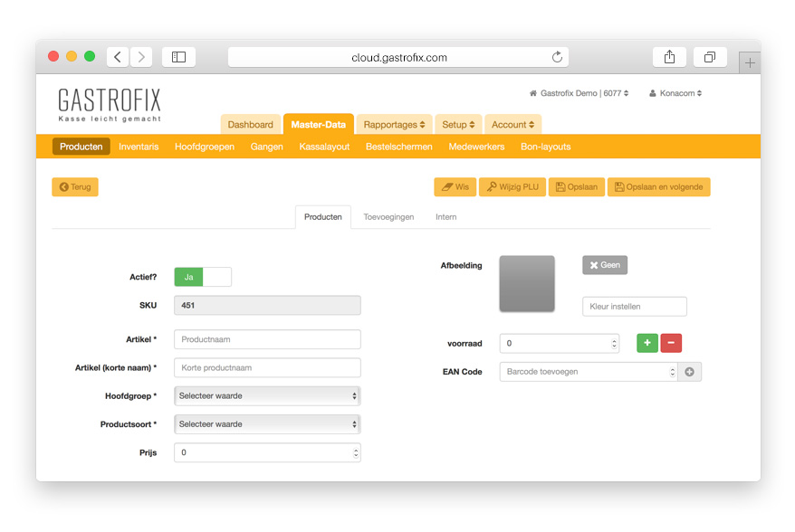
Task: Click the Kleur instellen color field
Action: point(634,307)
